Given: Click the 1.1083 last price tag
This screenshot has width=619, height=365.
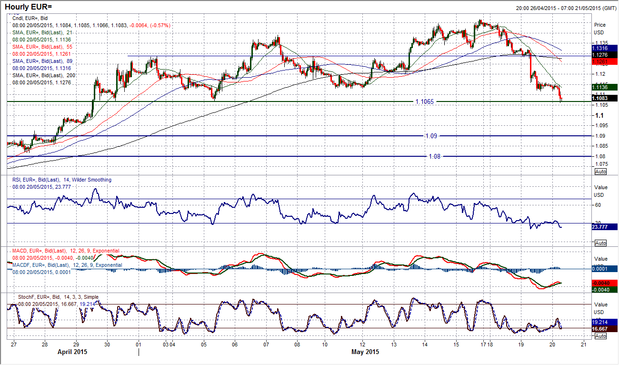Looking at the screenshot, I should pyautogui.click(x=604, y=98).
